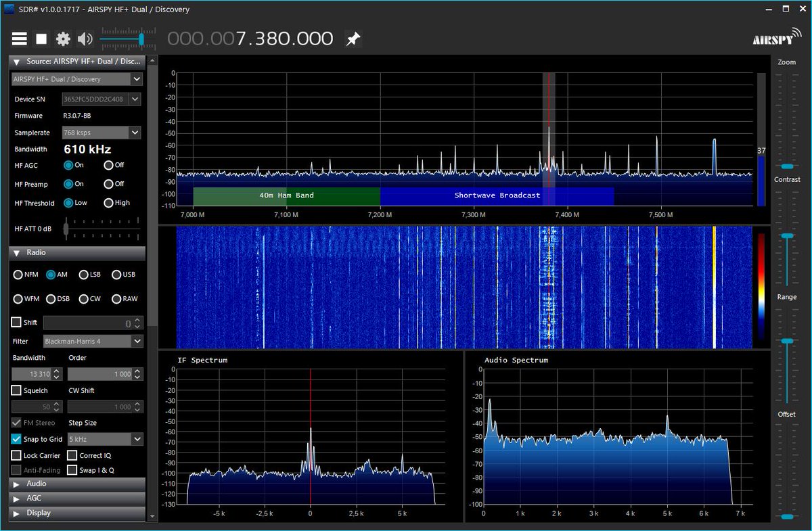Image resolution: width=812 pixels, height=531 pixels.
Task: Enable the Swap I & Q checkbox
Action: pos(72,470)
